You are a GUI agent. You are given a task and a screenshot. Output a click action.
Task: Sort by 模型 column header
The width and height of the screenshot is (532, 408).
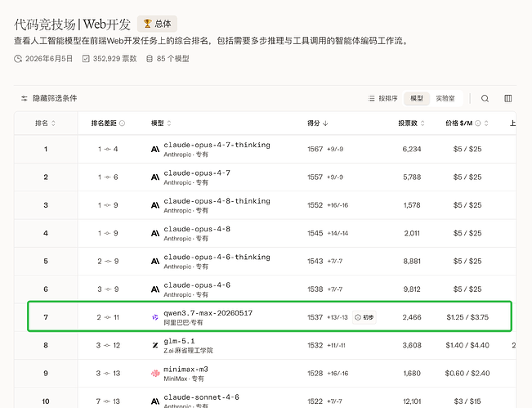161,123
